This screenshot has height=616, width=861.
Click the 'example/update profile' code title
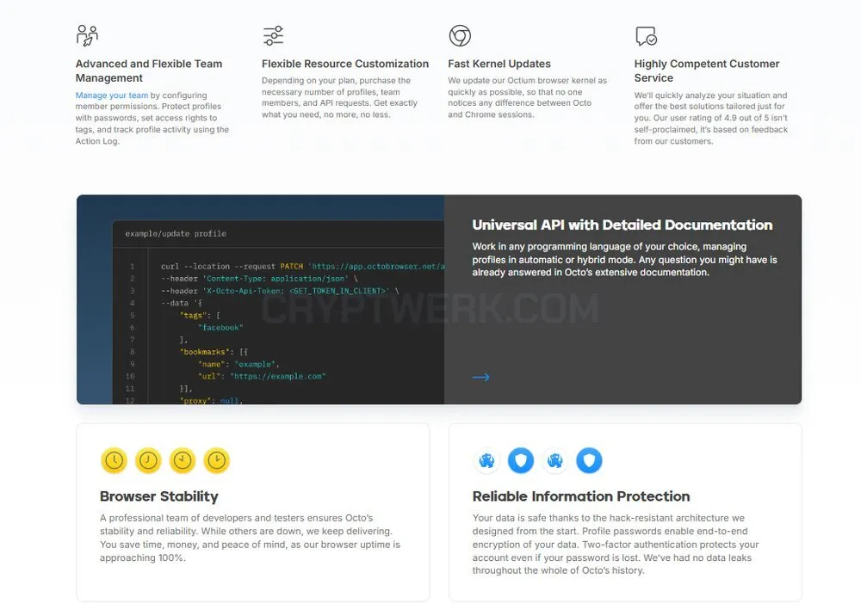[175, 234]
